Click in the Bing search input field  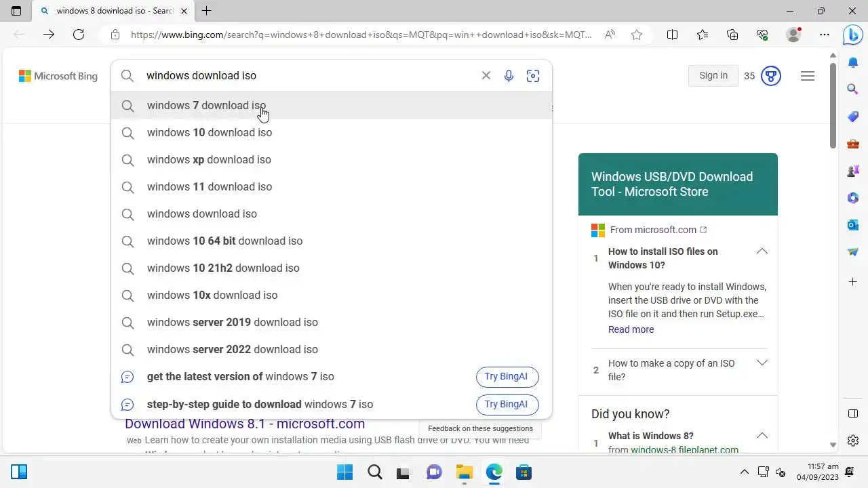tap(309, 76)
